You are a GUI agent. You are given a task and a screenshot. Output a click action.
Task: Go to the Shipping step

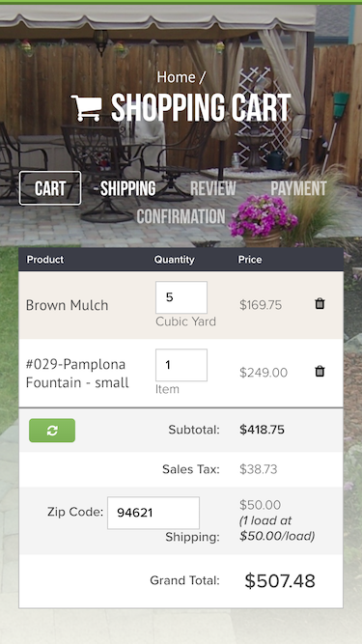[128, 188]
